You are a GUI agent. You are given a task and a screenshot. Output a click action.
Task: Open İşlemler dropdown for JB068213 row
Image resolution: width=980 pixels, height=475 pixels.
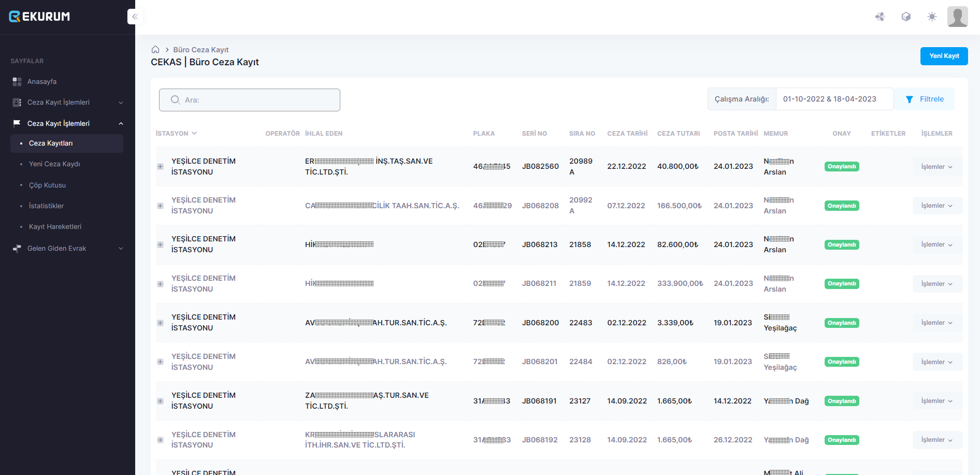click(x=936, y=244)
